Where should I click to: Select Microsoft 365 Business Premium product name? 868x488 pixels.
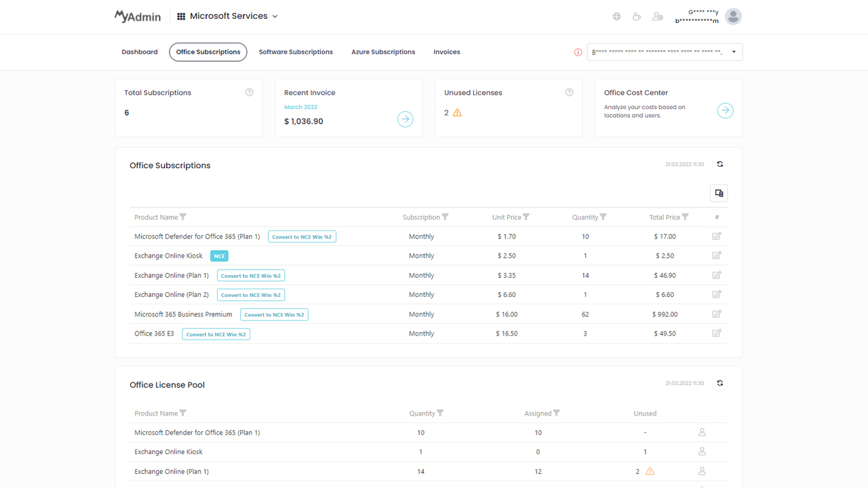[183, 314]
